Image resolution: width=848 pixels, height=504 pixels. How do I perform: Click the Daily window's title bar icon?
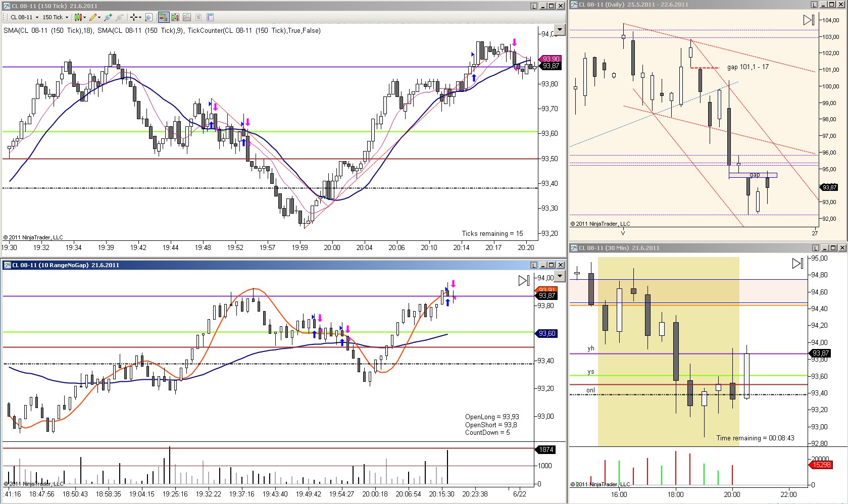(x=574, y=5)
